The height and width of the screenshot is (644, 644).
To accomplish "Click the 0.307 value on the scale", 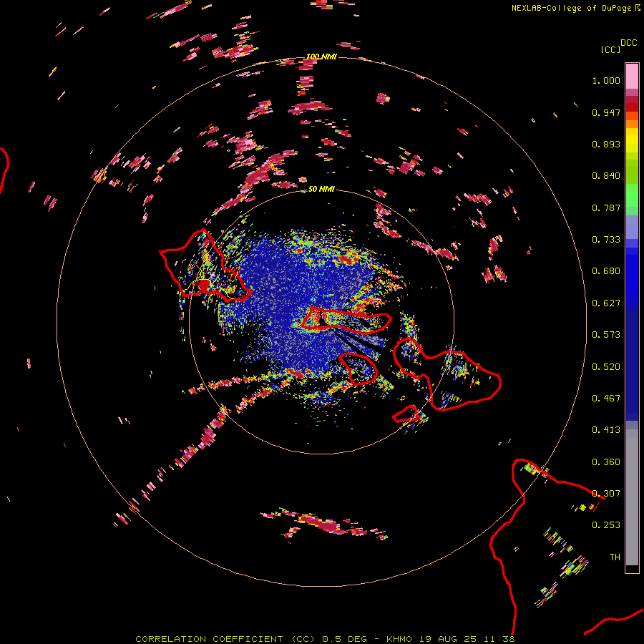I will tap(606, 494).
